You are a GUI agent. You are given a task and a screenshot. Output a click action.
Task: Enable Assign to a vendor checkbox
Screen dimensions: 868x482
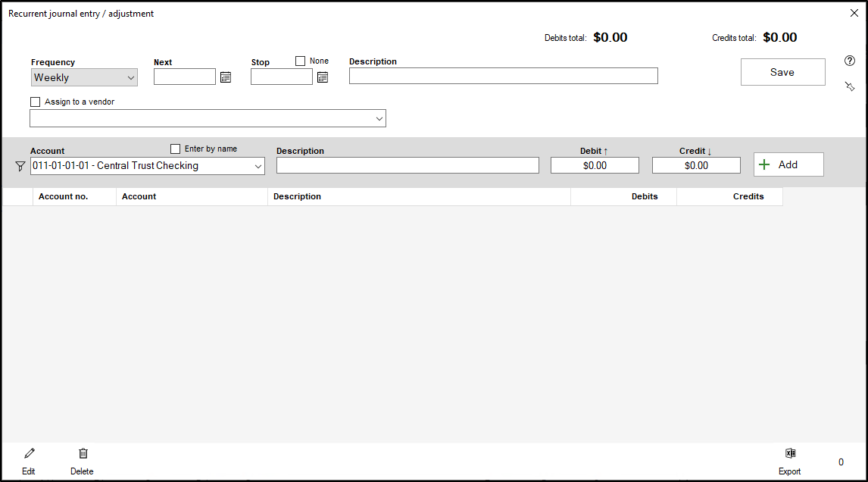click(36, 102)
